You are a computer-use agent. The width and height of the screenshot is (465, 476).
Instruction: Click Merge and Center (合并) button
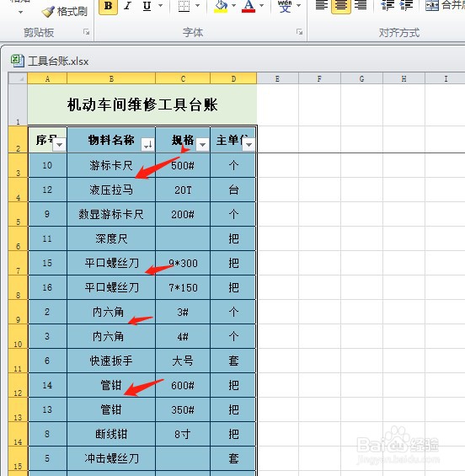point(444,6)
